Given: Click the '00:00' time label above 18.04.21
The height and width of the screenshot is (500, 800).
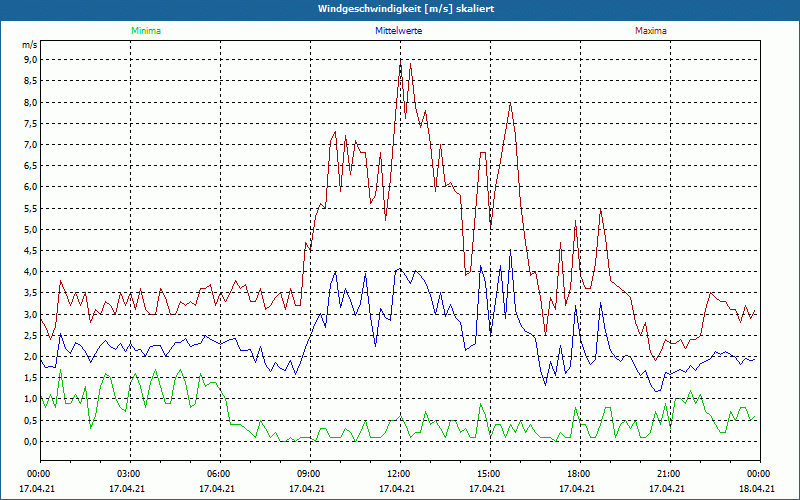Looking at the screenshot, I should [760, 474].
